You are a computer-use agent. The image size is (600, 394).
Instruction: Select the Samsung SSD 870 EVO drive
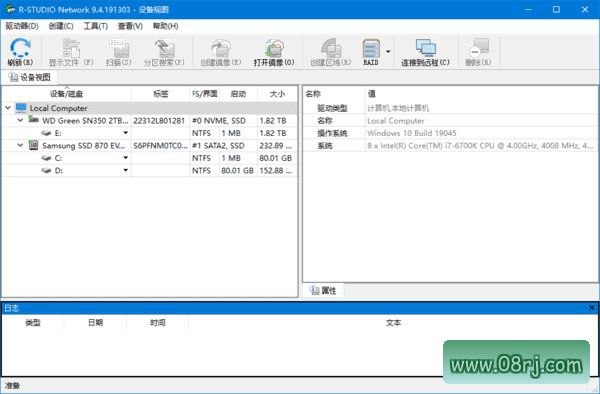[150, 145]
